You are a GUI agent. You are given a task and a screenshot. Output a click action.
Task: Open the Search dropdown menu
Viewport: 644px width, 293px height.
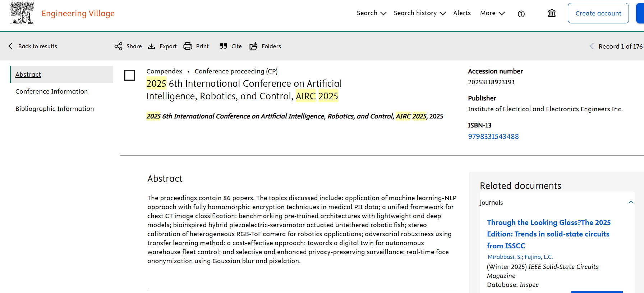tap(371, 13)
